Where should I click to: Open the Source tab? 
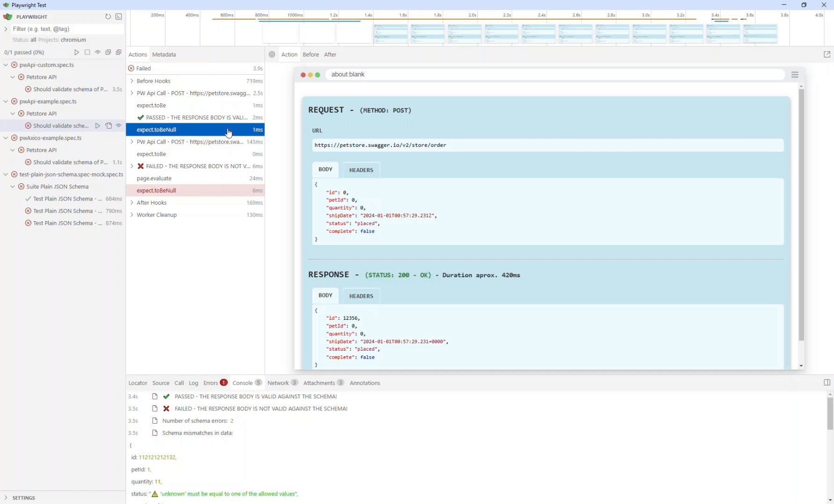161,383
